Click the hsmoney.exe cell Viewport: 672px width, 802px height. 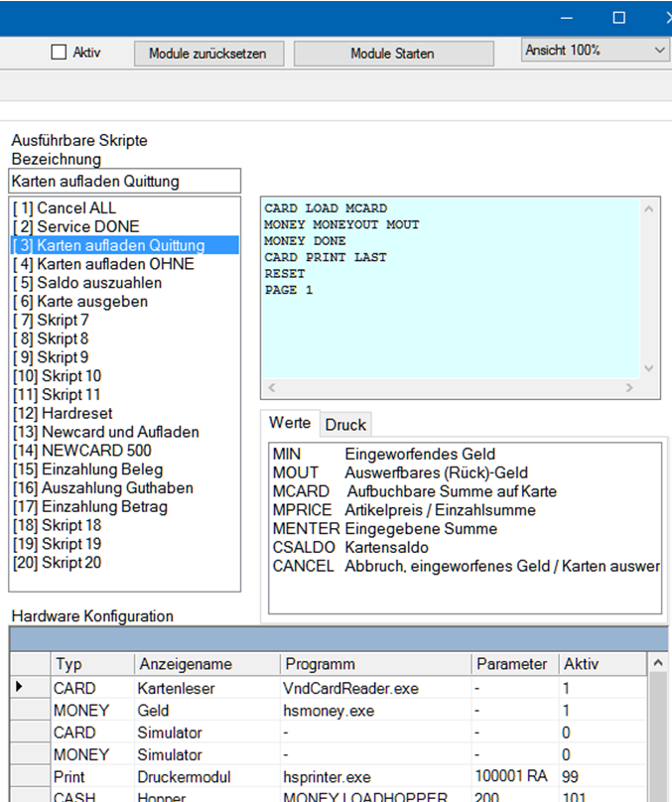375,710
